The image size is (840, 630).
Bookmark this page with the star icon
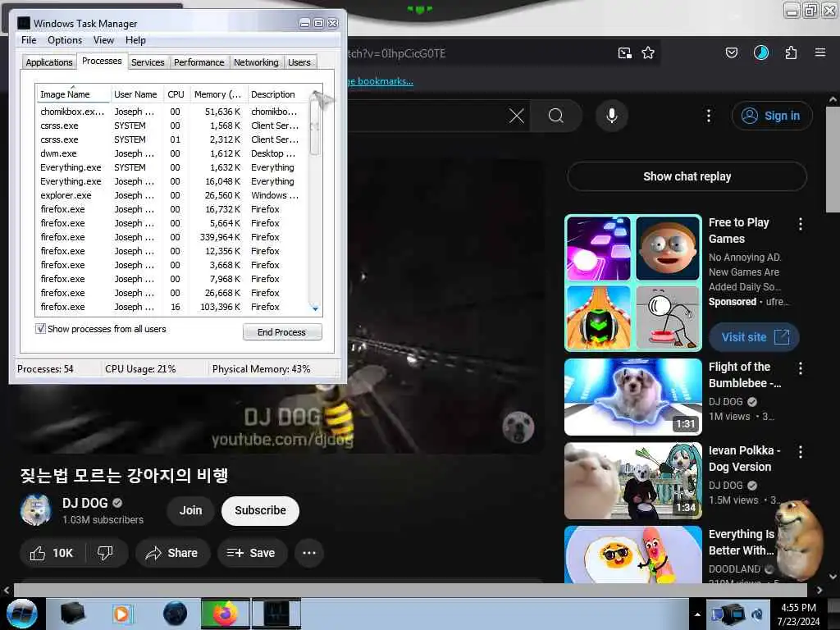[648, 52]
